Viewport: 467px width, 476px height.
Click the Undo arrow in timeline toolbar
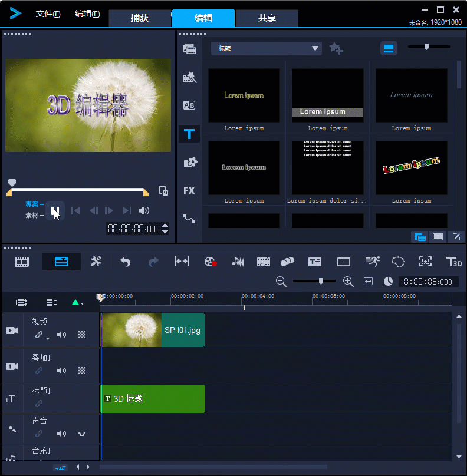[x=125, y=262]
